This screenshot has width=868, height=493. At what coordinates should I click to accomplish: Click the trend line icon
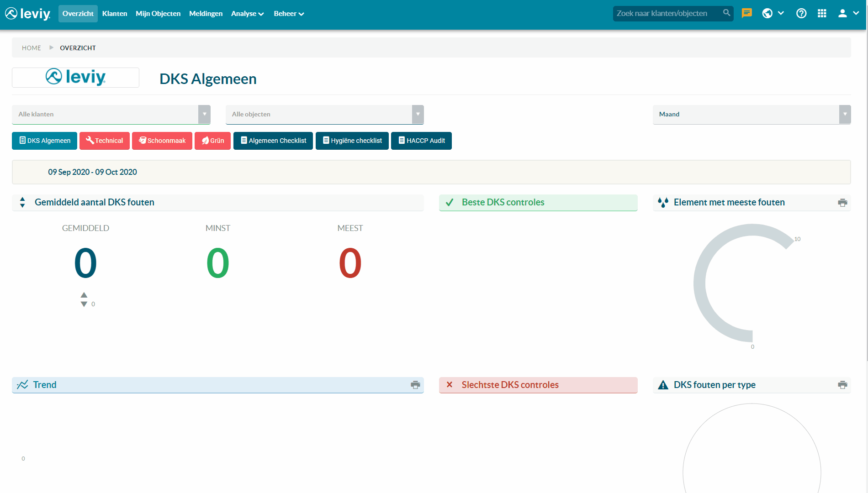click(x=22, y=385)
